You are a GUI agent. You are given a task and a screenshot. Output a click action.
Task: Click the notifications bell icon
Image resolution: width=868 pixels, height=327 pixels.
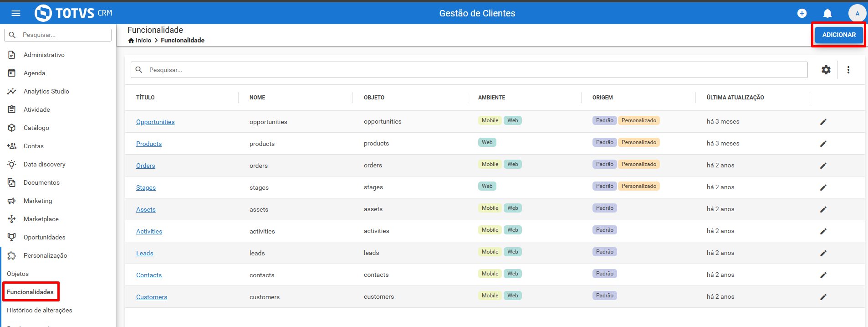coord(827,13)
